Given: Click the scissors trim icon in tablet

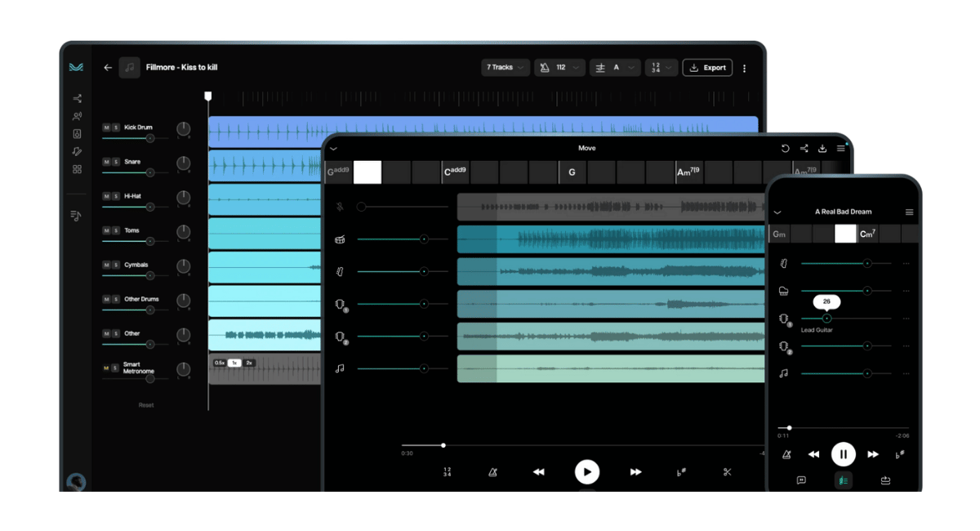Looking at the screenshot, I should 727,472.
